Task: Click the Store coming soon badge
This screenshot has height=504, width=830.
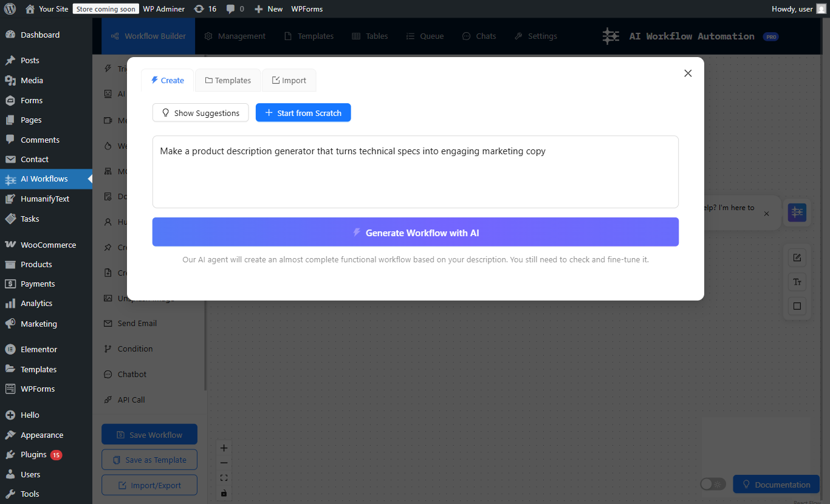Action: point(106,9)
